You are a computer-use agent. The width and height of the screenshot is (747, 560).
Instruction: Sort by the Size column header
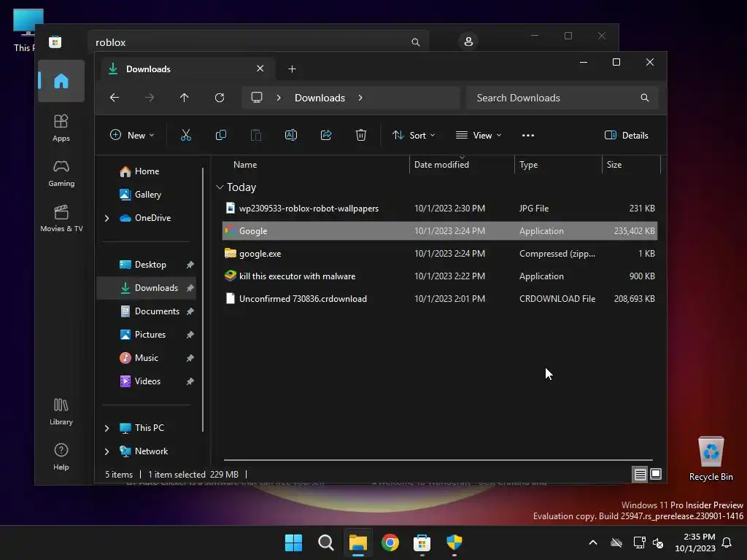(x=631, y=165)
